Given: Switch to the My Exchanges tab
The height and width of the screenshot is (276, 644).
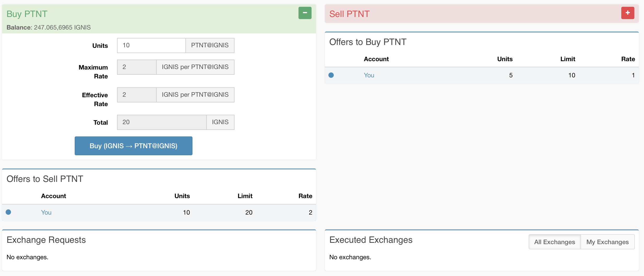Looking at the screenshot, I should click(x=607, y=242).
